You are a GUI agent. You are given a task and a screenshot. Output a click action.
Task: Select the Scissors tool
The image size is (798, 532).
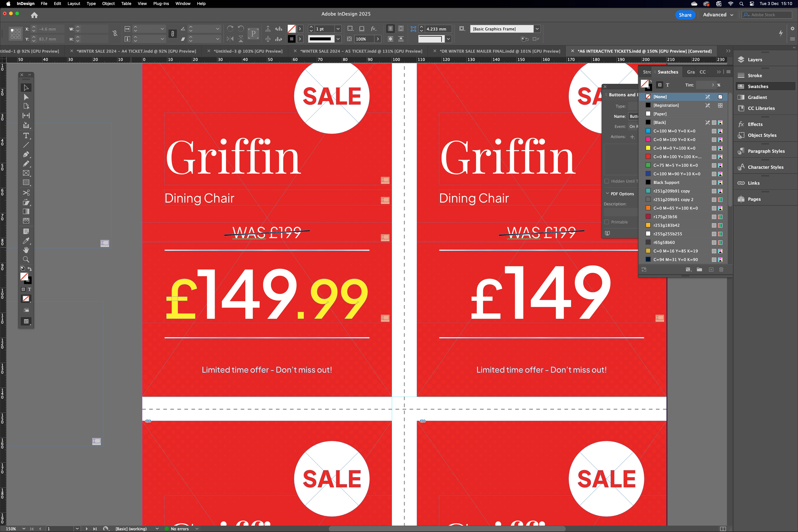pyautogui.click(x=26, y=193)
